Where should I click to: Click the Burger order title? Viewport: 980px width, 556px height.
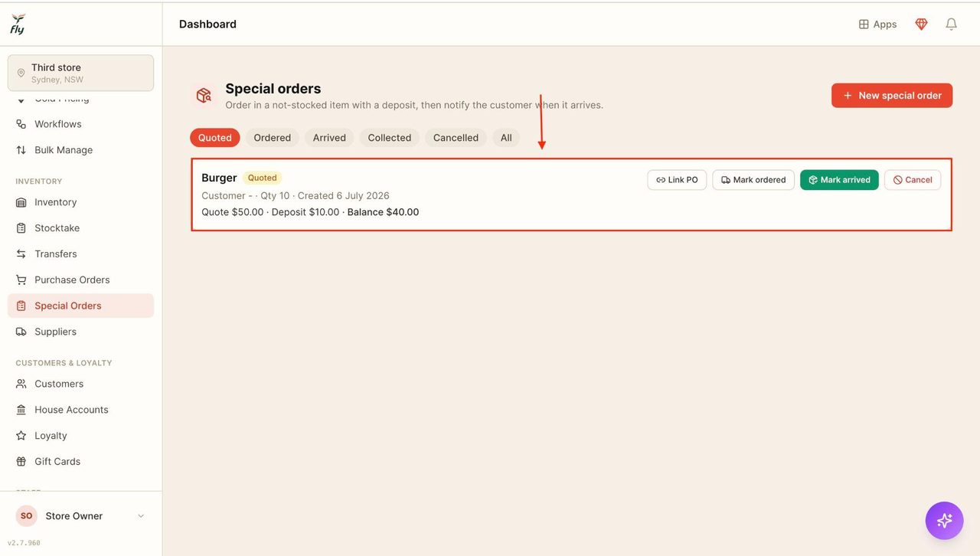click(x=219, y=178)
